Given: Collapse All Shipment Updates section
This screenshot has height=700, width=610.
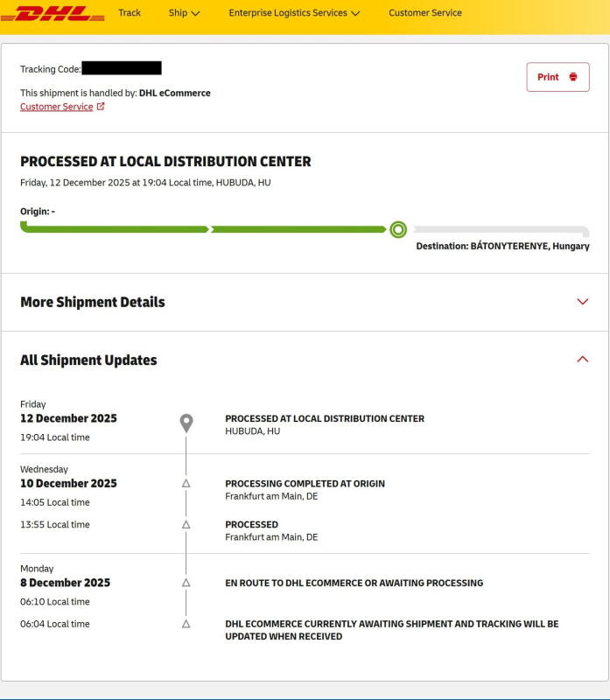Looking at the screenshot, I should [x=583, y=360].
